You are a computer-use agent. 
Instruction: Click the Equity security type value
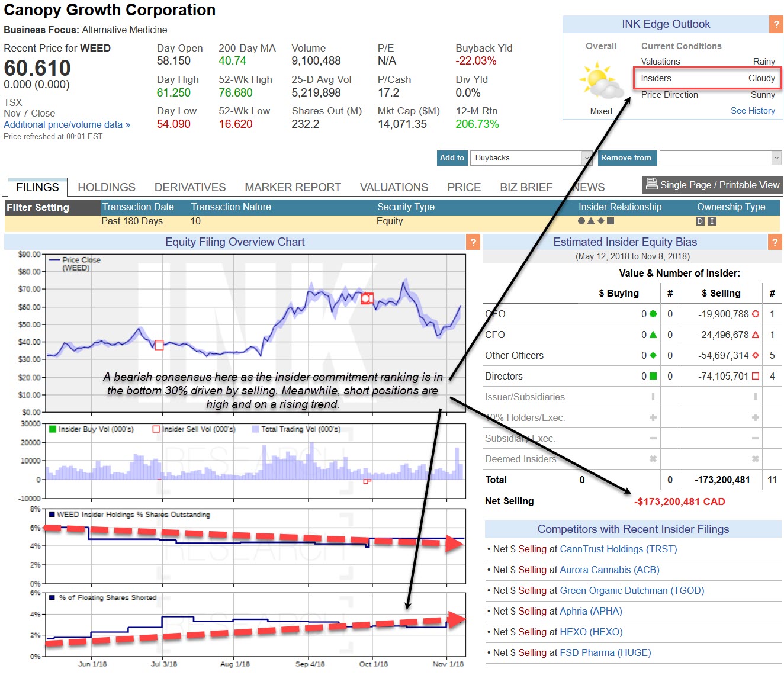(x=390, y=221)
